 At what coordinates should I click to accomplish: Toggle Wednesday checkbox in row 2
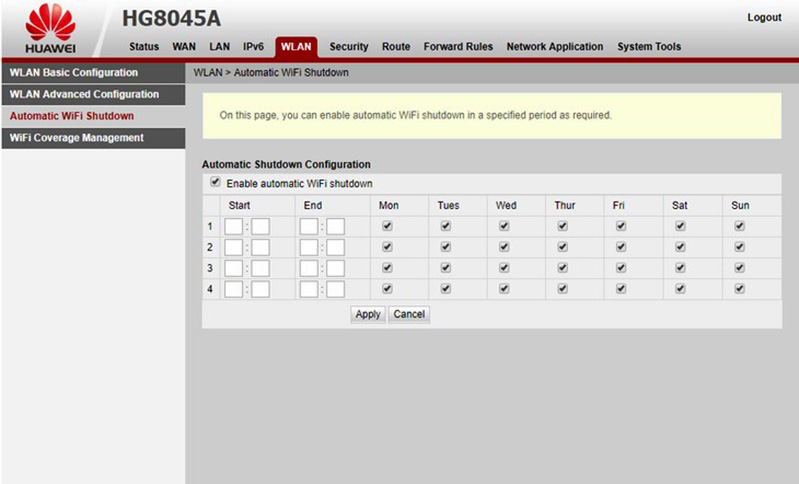pyautogui.click(x=505, y=247)
